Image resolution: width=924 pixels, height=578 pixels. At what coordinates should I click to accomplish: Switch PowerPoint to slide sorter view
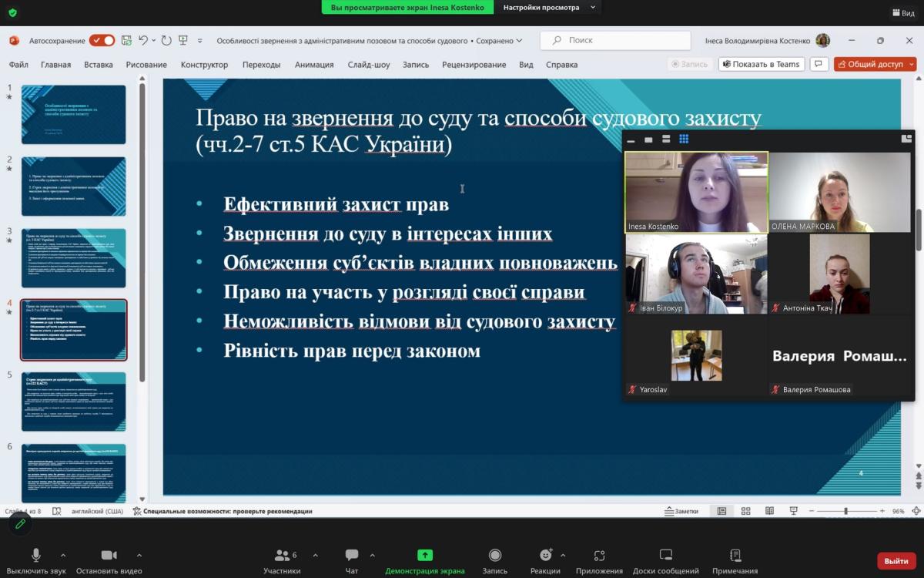(x=745, y=511)
